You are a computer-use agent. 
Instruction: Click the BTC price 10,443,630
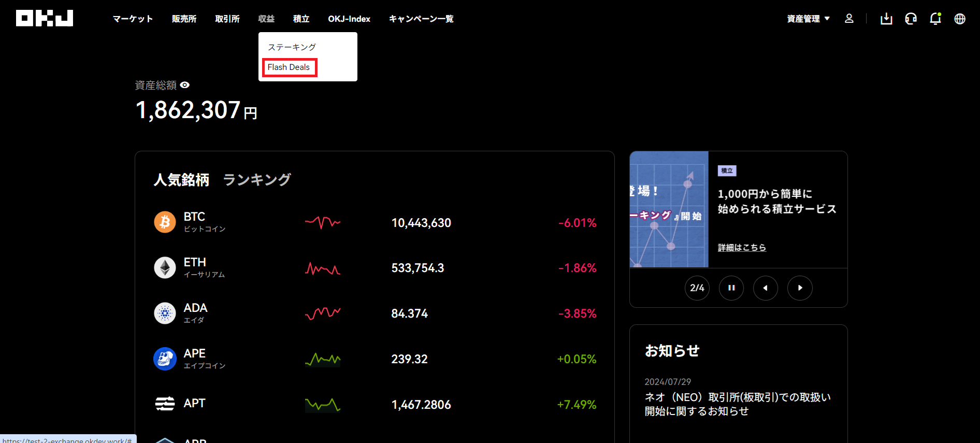[421, 223]
